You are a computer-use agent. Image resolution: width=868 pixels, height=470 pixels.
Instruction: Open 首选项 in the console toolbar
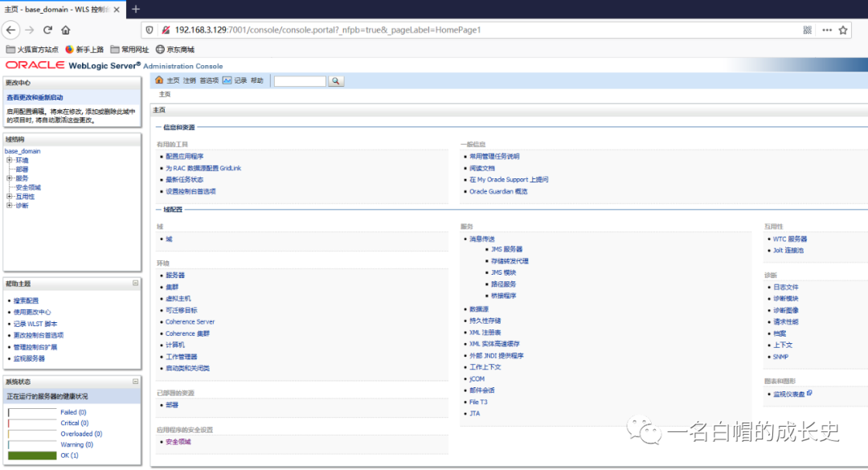[x=209, y=81]
